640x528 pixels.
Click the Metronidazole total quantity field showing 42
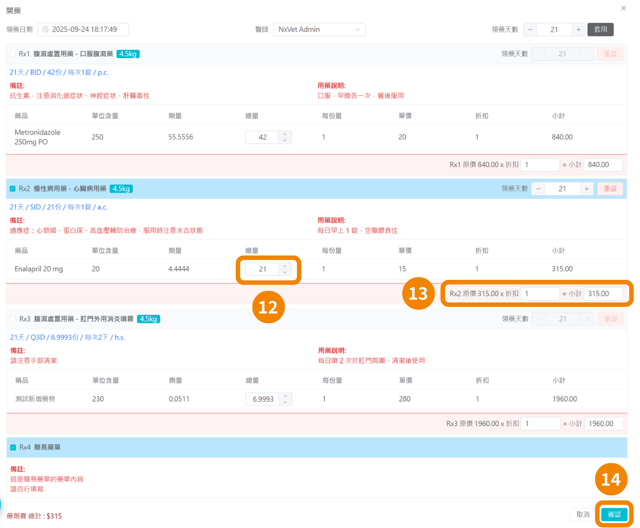(262, 137)
